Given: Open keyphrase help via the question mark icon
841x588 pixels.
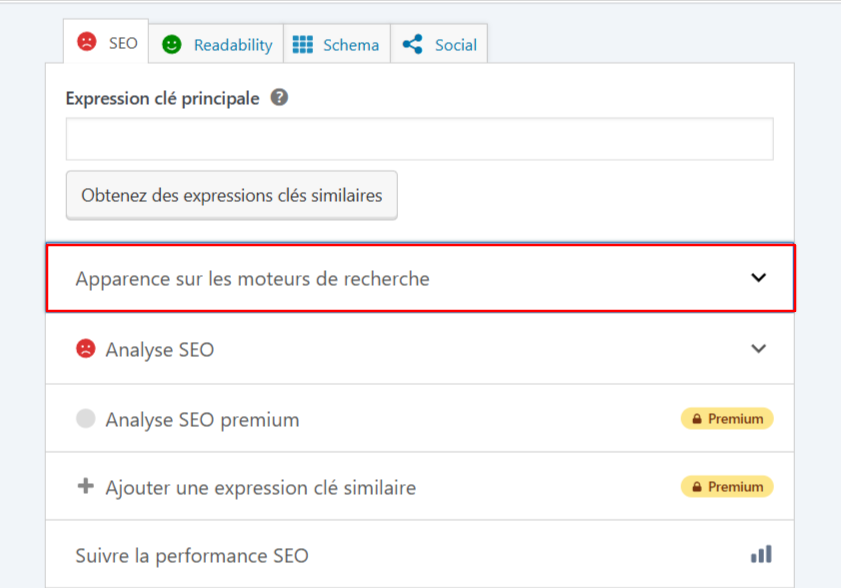Looking at the screenshot, I should coord(279,97).
